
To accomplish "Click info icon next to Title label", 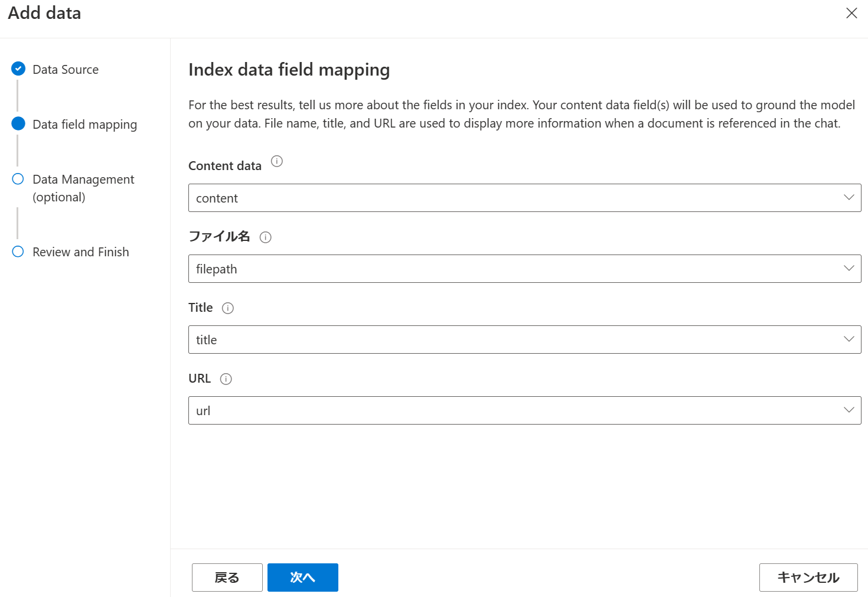I will pos(228,308).
